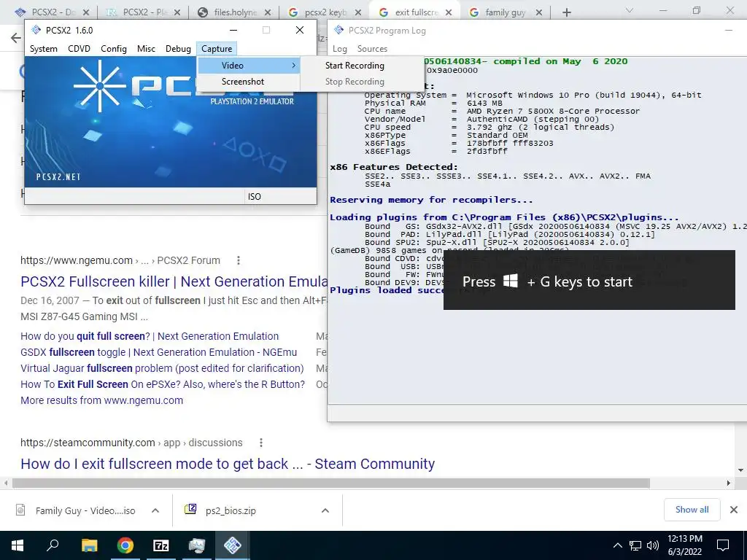Open How To Exit Full Screen On ePSXe link
The image size is (747, 560).
tap(163, 384)
